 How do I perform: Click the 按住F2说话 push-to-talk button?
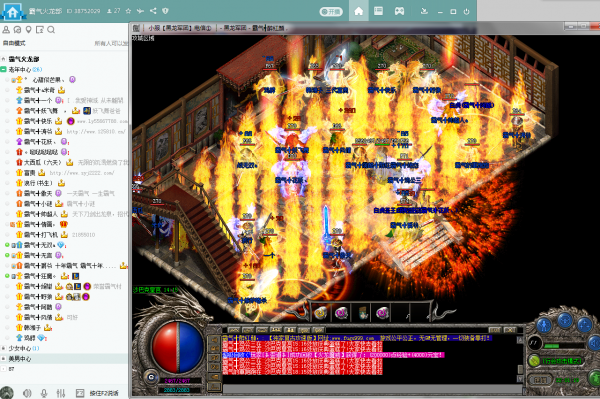coord(104,393)
